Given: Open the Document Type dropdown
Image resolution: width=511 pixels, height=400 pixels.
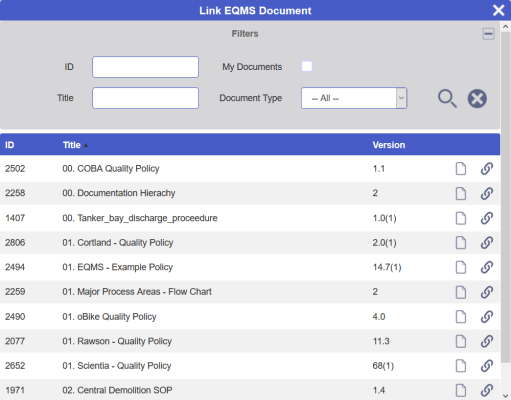Looking at the screenshot, I should [x=354, y=98].
